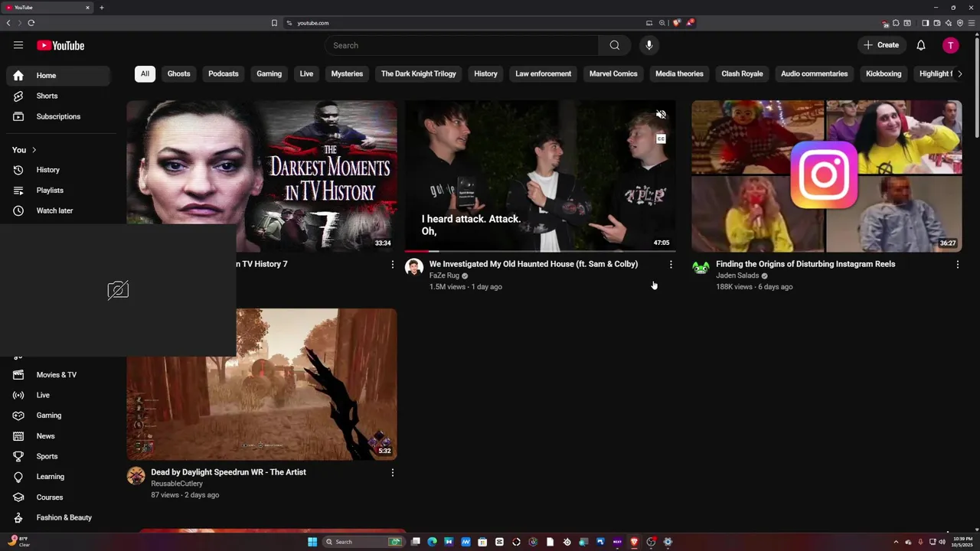Open Playlists in sidebar

pyautogui.click(x=58, y=190)
